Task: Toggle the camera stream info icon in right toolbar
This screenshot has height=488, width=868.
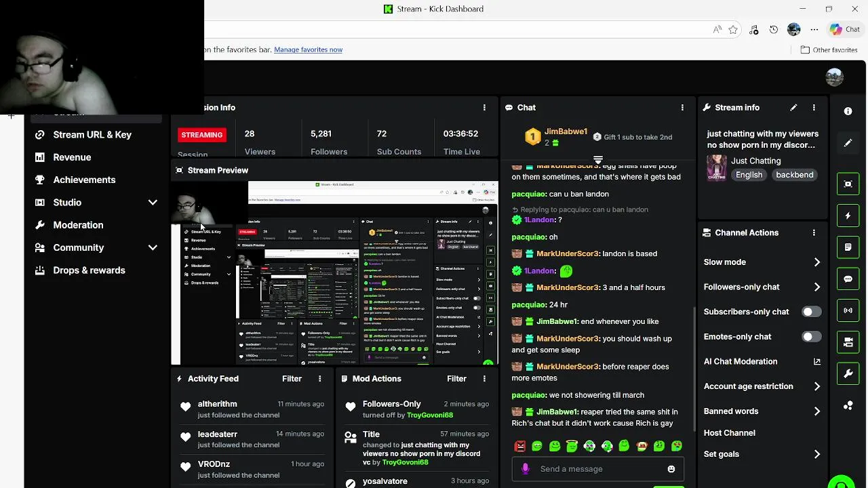Action: pos(848,342)
